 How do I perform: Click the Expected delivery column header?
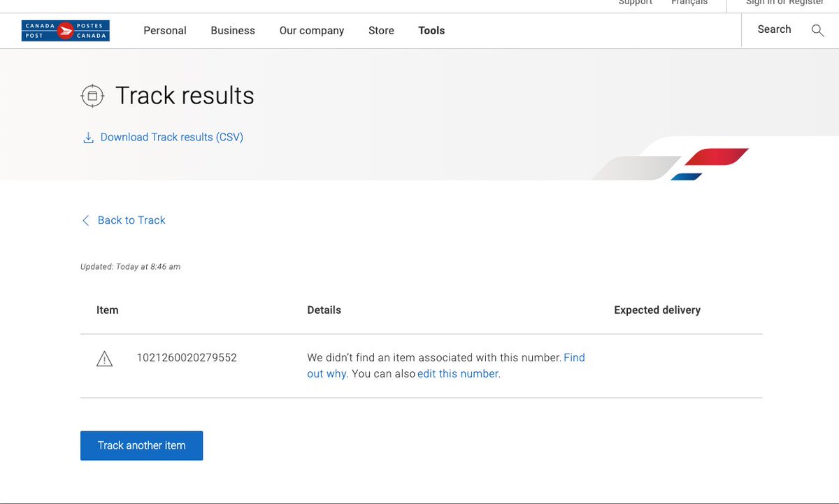[x=657, y=310]
